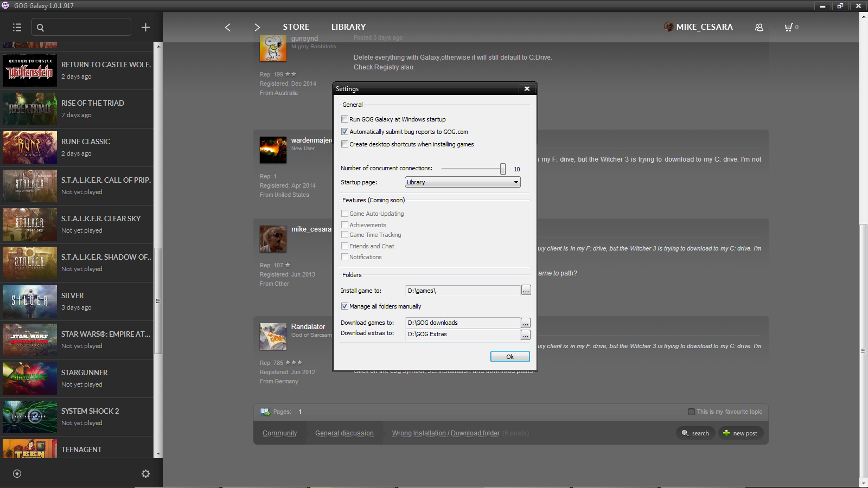
Task: Select S.T.A.L.K.E.R. CLEAR SKY entry
Action: [x=77, y=224]
